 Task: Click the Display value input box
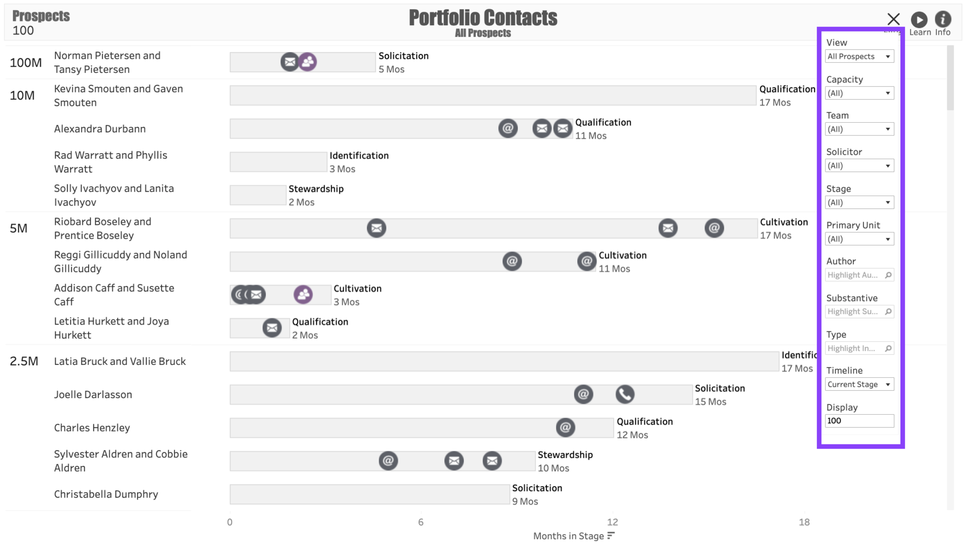click(x=859, y=421)
